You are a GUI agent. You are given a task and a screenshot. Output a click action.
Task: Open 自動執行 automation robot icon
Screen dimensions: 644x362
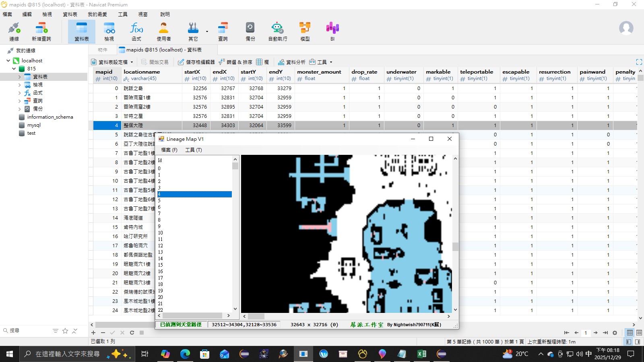click(278, 32)
